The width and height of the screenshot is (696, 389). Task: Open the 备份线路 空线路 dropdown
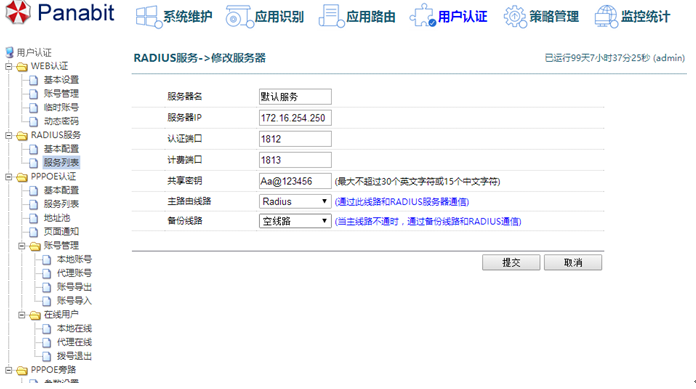coord(295,221)
